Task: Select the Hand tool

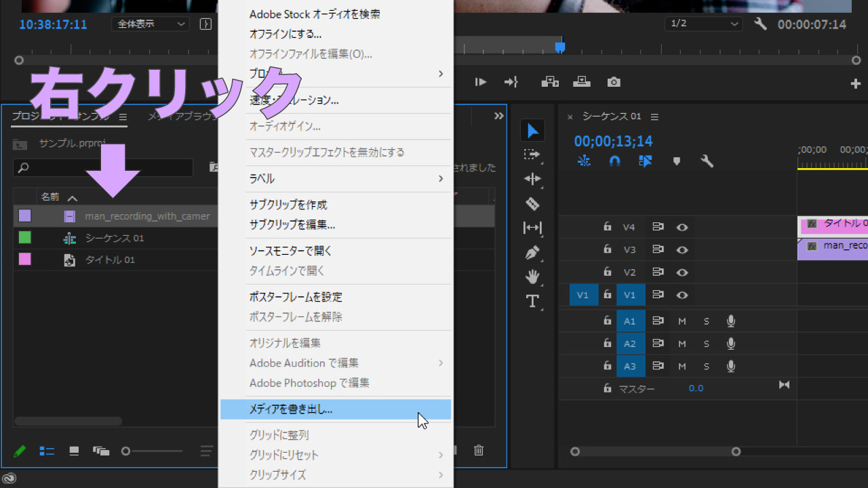Action: click(x=532, y=277)
